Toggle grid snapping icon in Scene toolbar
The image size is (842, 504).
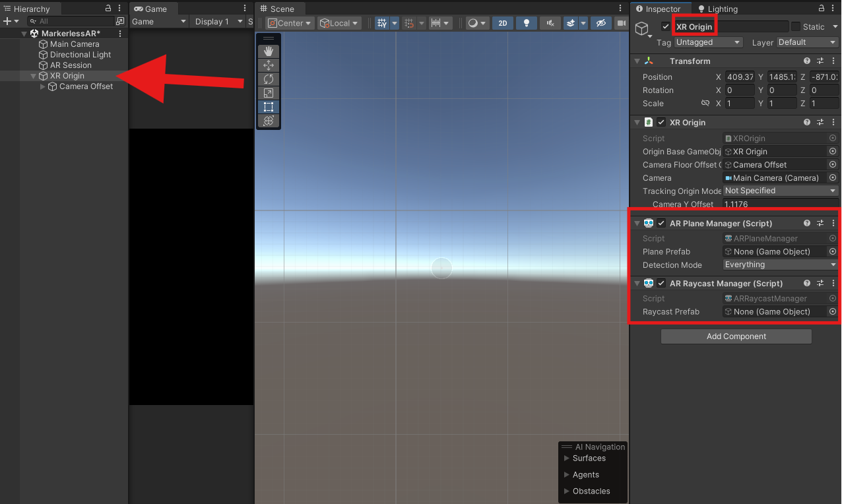point(408,23)
